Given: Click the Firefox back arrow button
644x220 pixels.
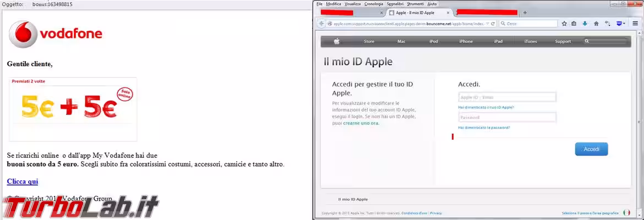Looking at the screenshot, I should point(321,24).
